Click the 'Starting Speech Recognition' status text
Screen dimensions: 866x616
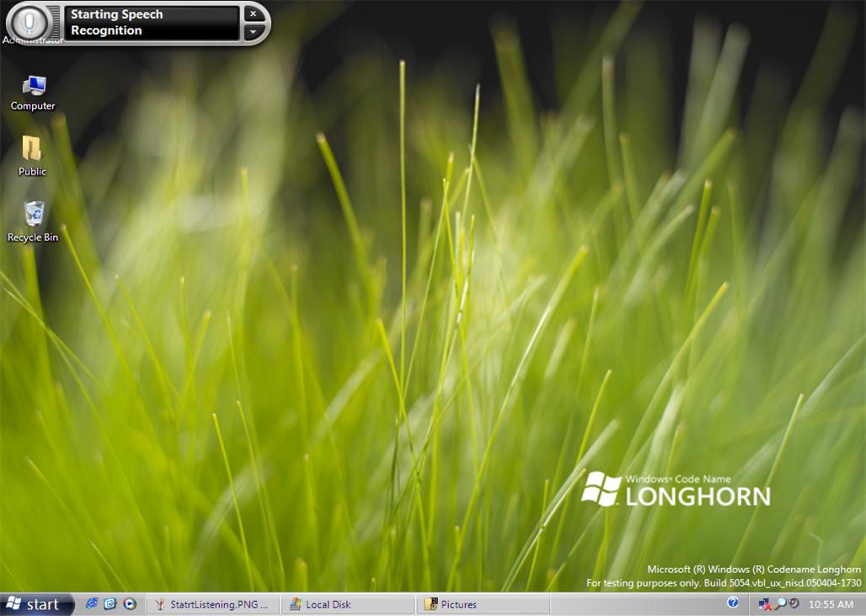116,22
